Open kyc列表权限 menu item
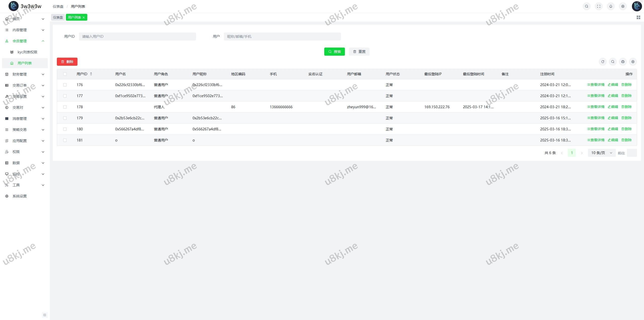Viewport: 644px width, 320px height. coord(27,52)
